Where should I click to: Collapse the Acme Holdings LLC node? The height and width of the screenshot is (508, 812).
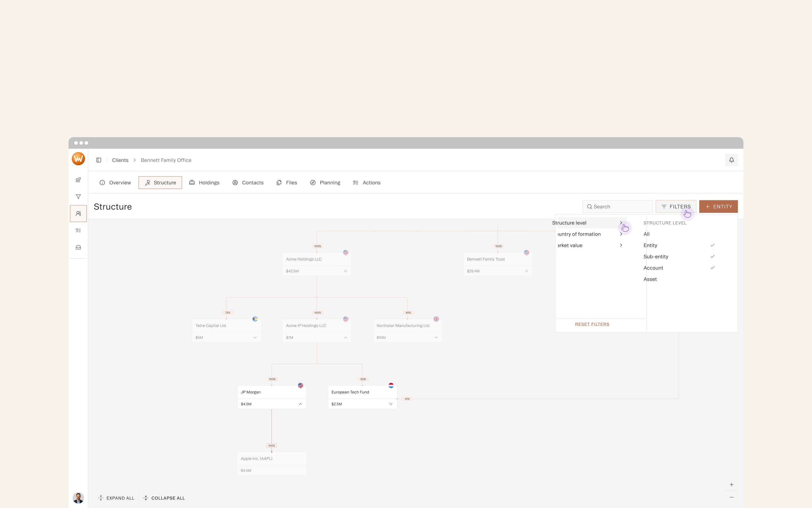click(346, 271)
